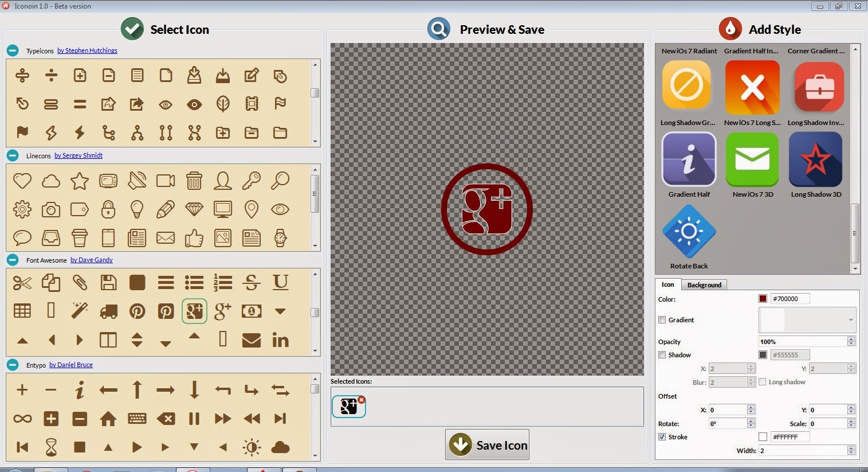Viewport: 868px width, 472px height.
Task: Select the key icon in Linecons
Action: pos(252,181)
